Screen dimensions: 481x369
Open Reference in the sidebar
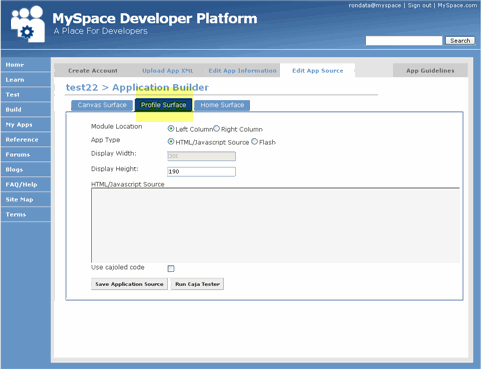(26, 140)
